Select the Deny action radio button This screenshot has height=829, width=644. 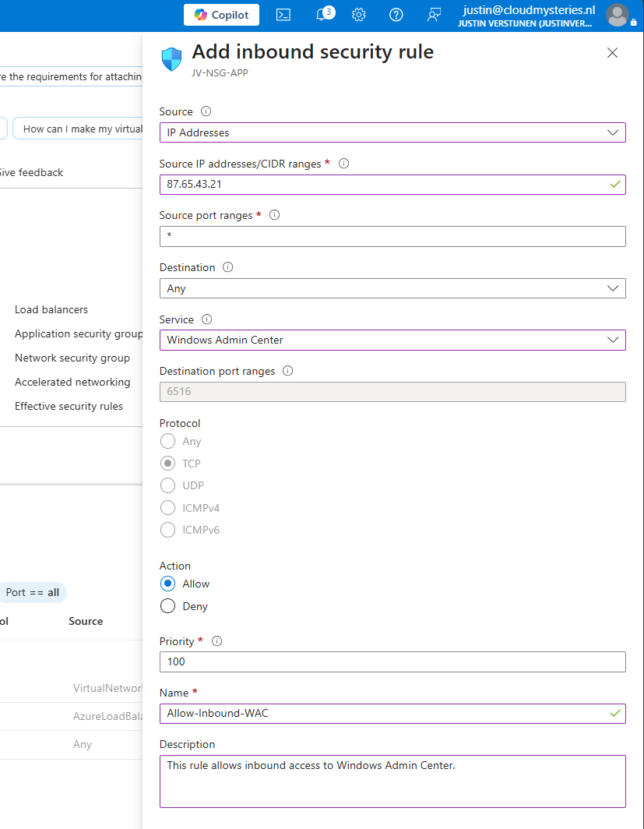[x=167, y=606]
